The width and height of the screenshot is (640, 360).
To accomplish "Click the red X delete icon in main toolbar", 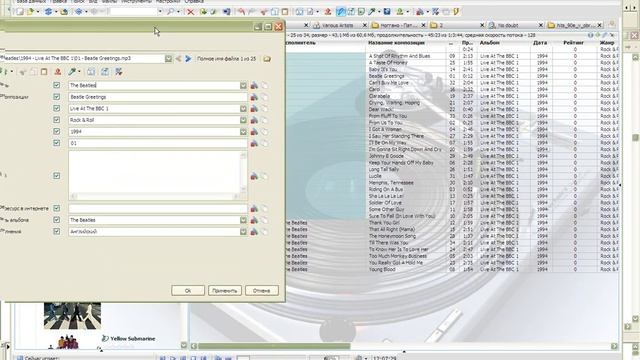I will coord(190,12).
